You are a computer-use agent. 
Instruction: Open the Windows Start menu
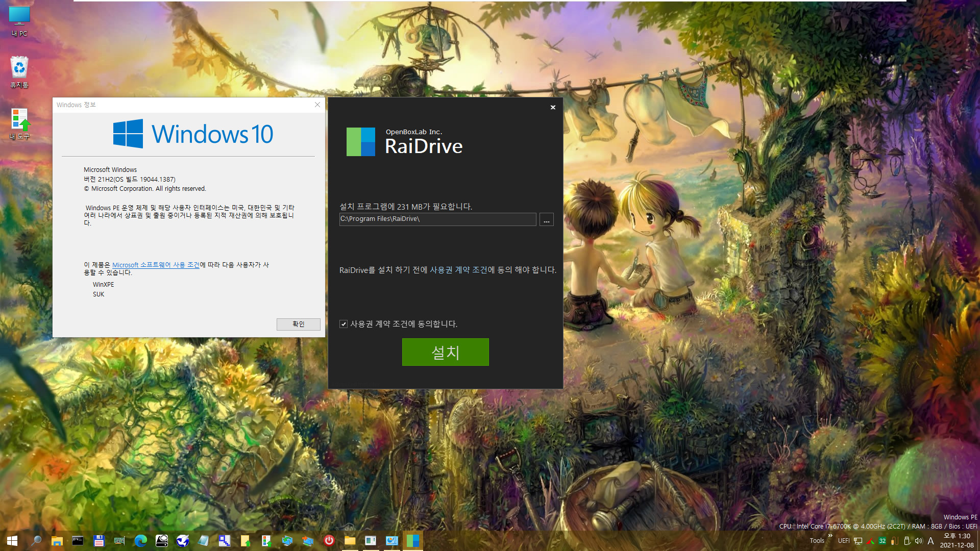click(x=12, y=540)
